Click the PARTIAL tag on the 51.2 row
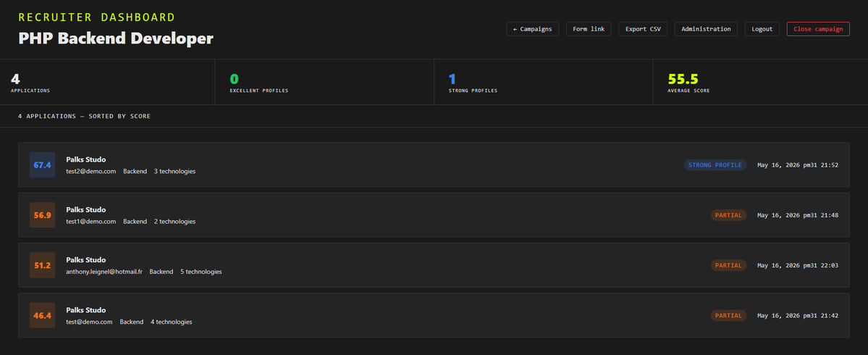The height and width of the screenshot is (355, 868). coord(728,265)
